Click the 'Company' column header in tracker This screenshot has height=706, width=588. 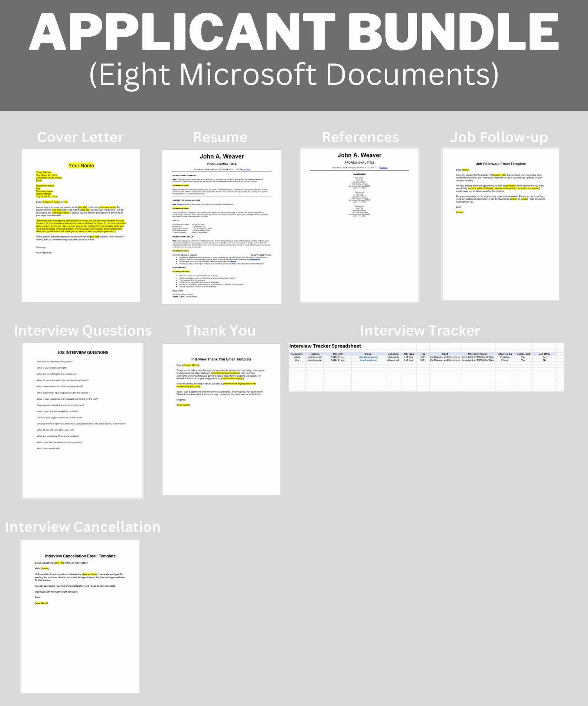(x=297, y=354)
